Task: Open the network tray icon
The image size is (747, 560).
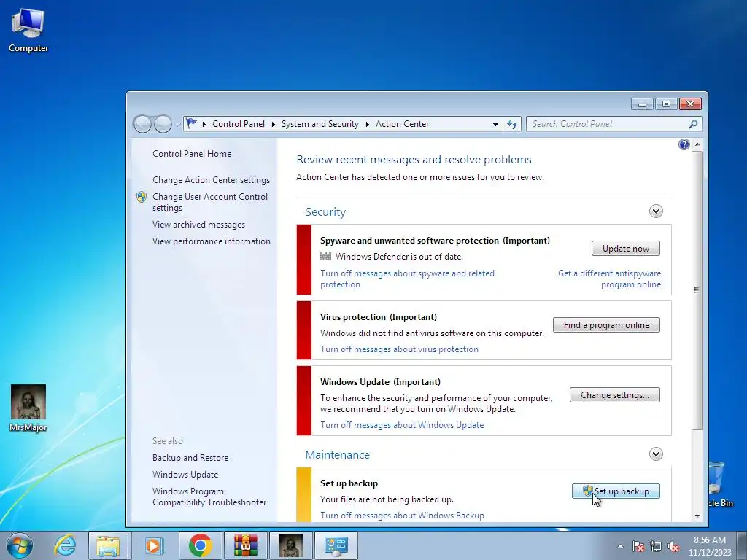Action: click(656, 546)
